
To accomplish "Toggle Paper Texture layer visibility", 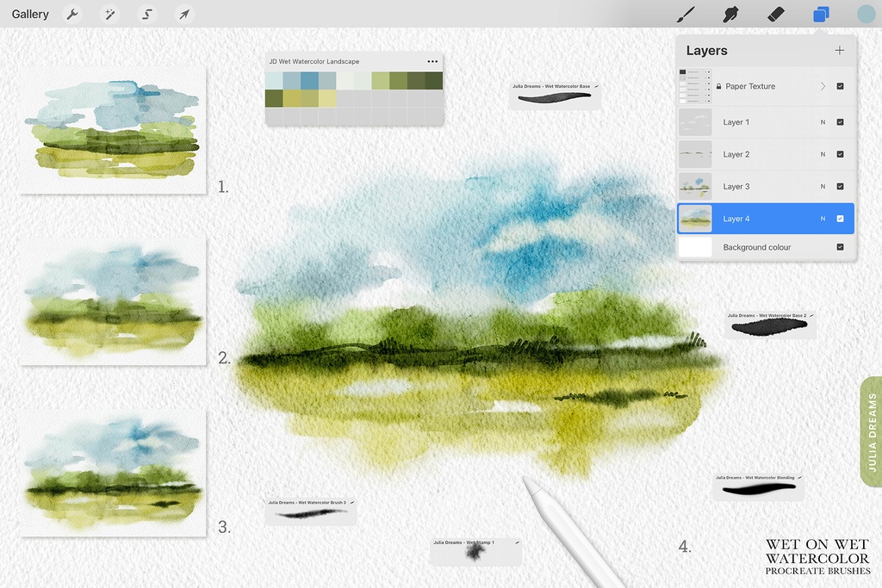I will tap(839, 85).
